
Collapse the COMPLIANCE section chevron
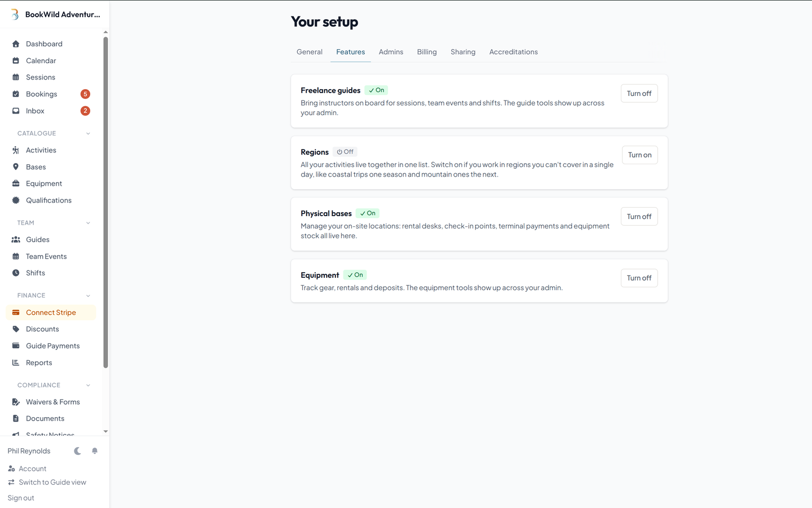point(88,386)
